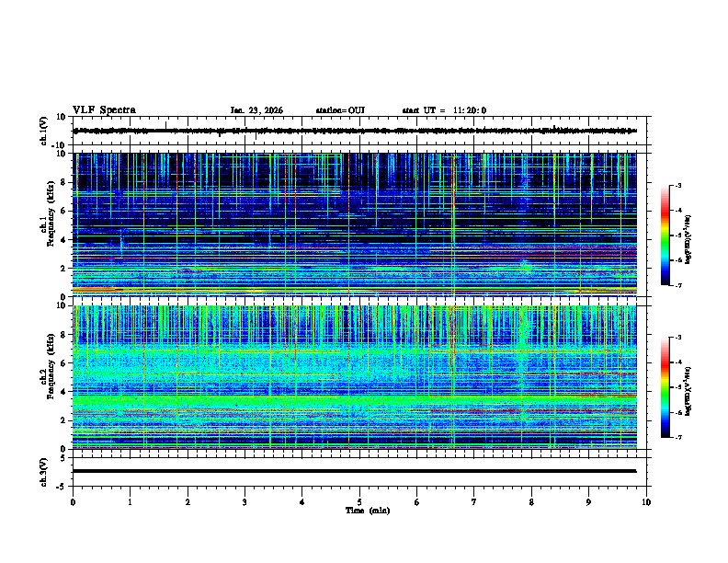
Task: Click the -3 label on ch.1 color bar
Action: [x=677, y=186]
